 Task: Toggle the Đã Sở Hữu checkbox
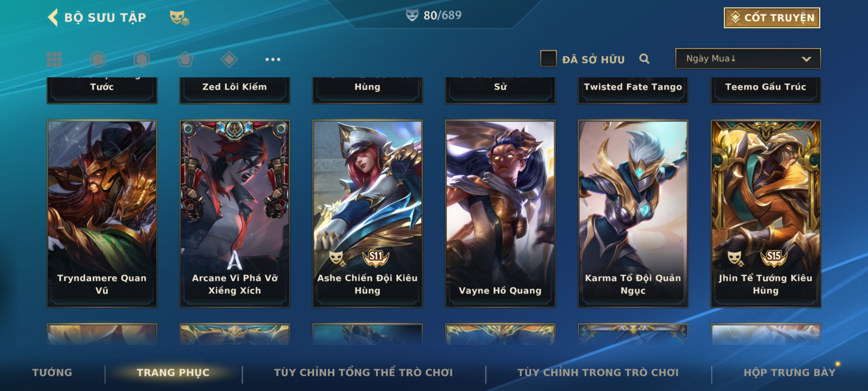(x=548, y=59)
